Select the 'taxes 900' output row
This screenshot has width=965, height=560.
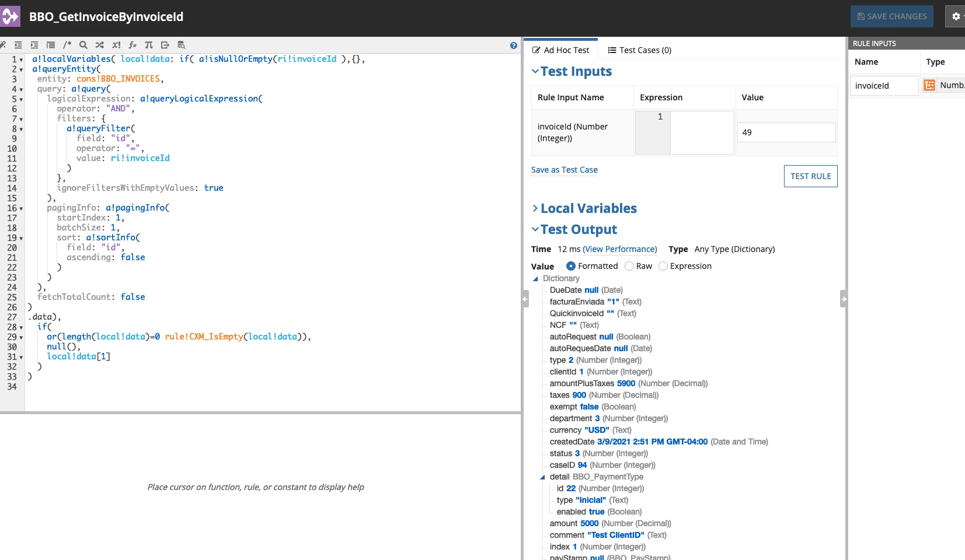(604, 395)
